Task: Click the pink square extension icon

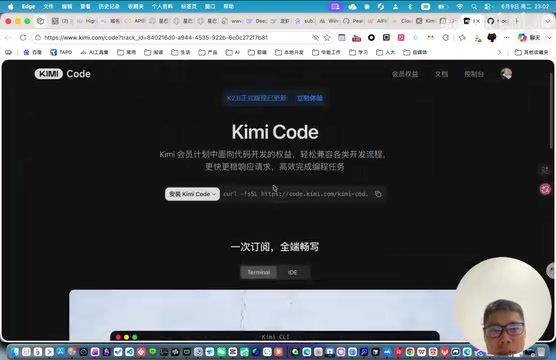Action: [401, 38]
